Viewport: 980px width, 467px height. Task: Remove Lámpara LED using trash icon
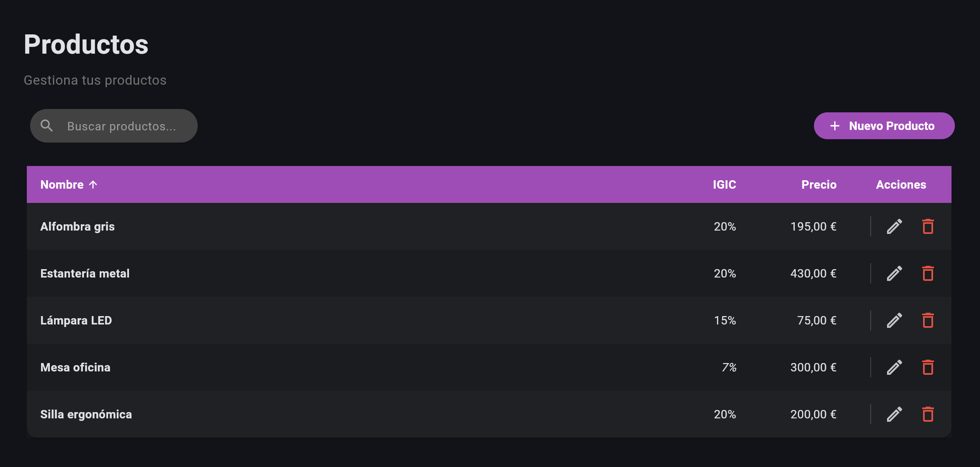[x=928, y=320]
